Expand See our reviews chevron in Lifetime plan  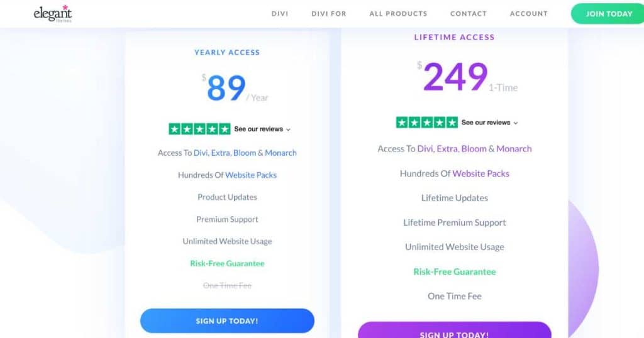(x=516, y=123)
